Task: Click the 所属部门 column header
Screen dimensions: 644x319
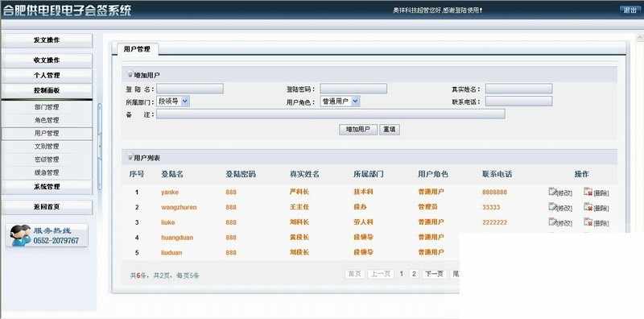Action: click(x=369, y=174)
